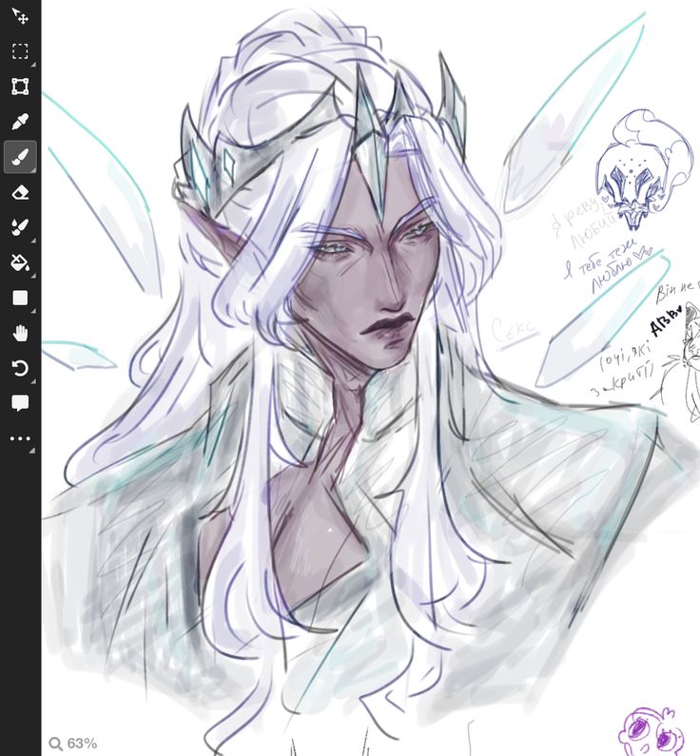Expand the three-dots more tools menu
The width and height of the screenshot is (700, 756).
point(20,438)
